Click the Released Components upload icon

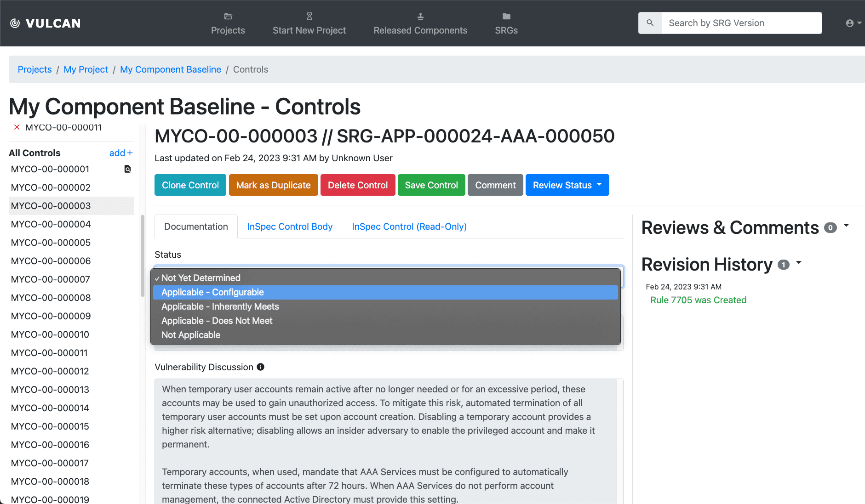click(420, 16)
